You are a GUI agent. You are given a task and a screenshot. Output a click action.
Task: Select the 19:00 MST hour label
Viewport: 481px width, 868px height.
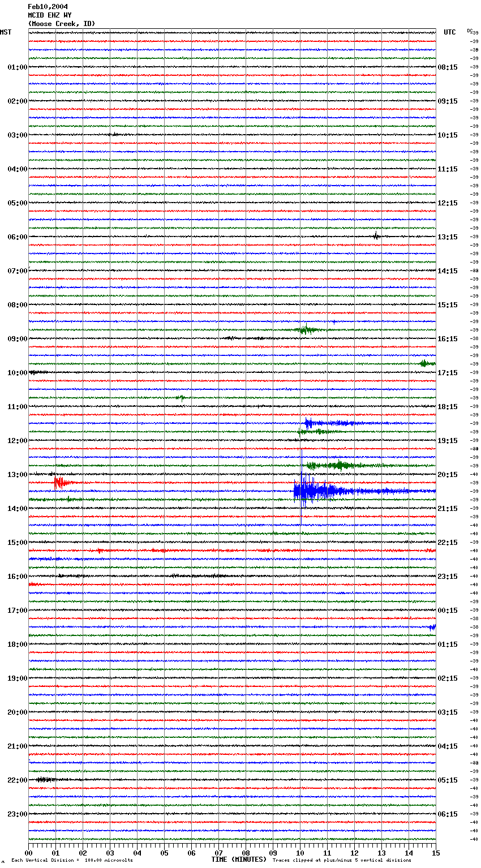point(18,678)
